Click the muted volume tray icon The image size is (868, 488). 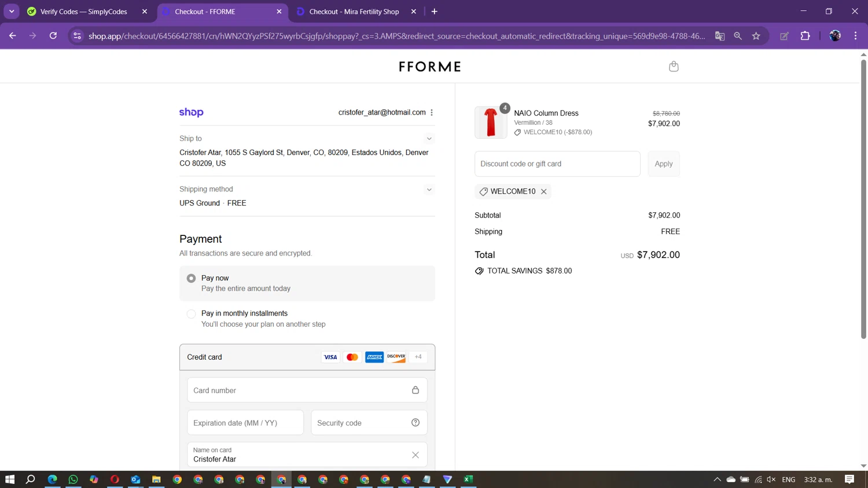coord(771,479)
